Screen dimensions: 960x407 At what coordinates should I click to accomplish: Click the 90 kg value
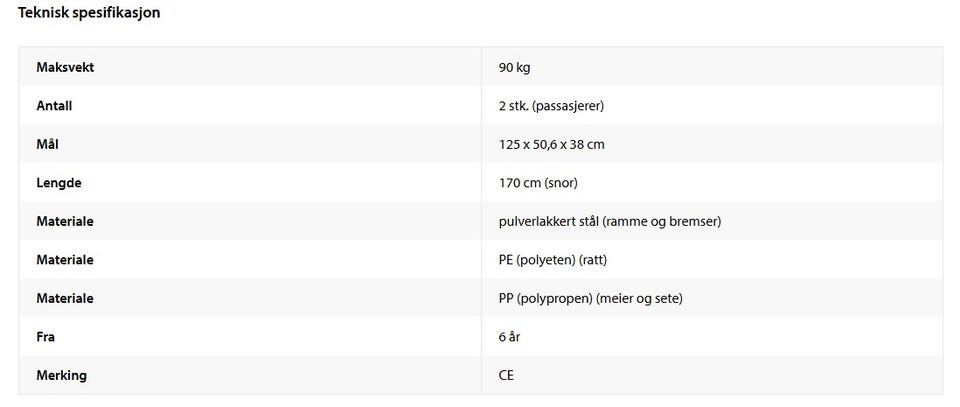(514, 68)
